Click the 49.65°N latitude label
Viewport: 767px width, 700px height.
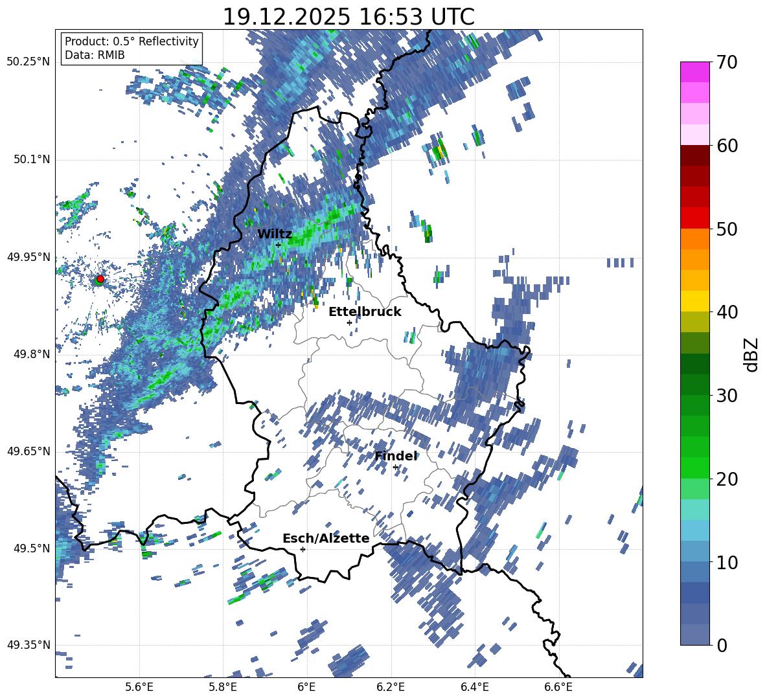point(29,451)
